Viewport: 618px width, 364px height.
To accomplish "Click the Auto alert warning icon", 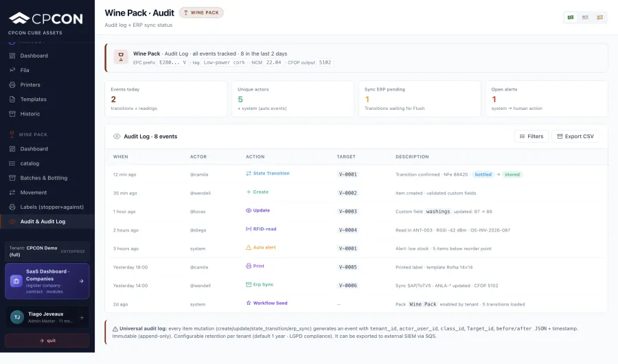I will tap(249, 248).
